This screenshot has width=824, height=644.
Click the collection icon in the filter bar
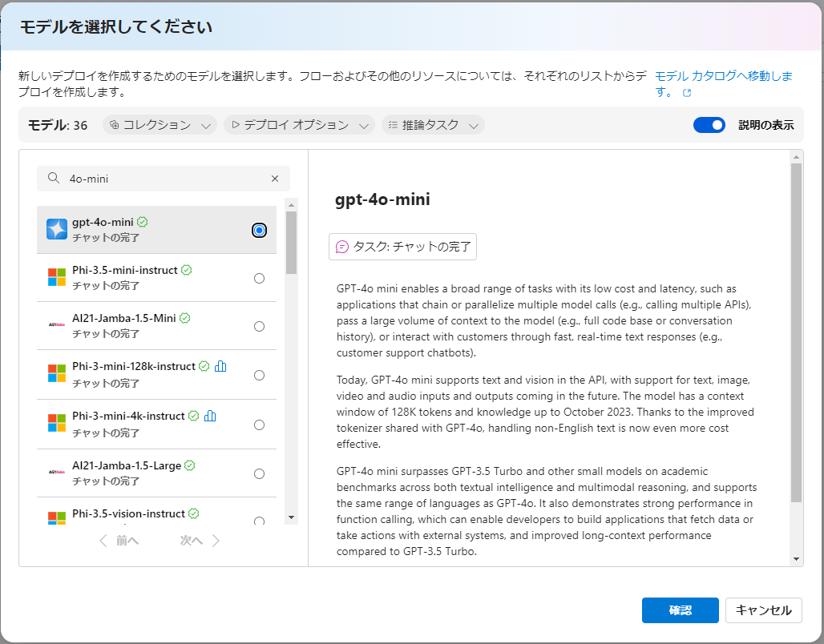114,124
